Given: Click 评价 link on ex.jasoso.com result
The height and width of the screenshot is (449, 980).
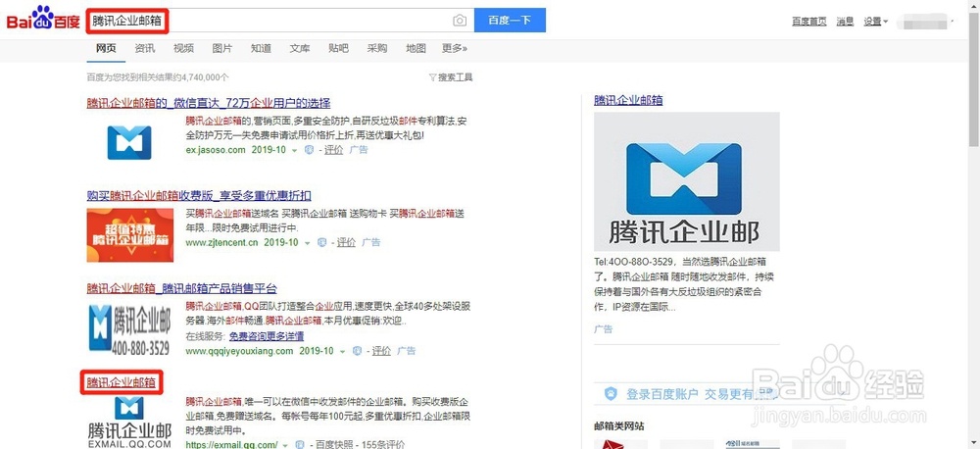Looking at the screenshot, I should point(334,150).
